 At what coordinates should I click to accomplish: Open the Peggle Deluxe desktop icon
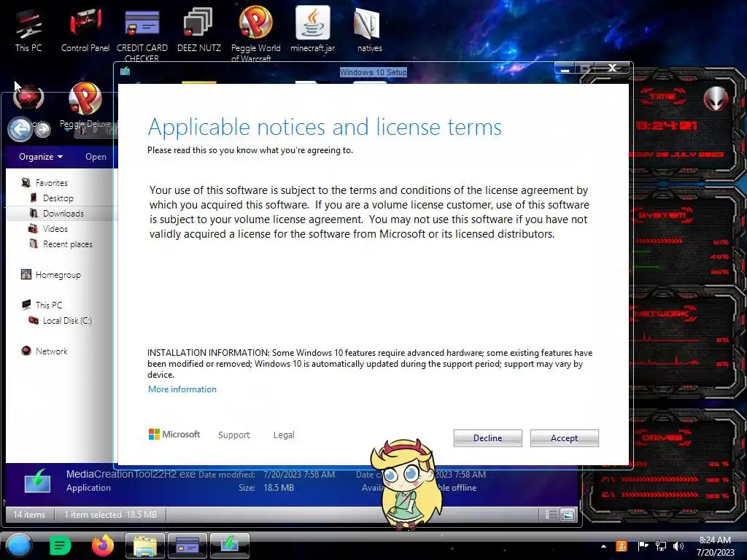[x=85, y=105]
